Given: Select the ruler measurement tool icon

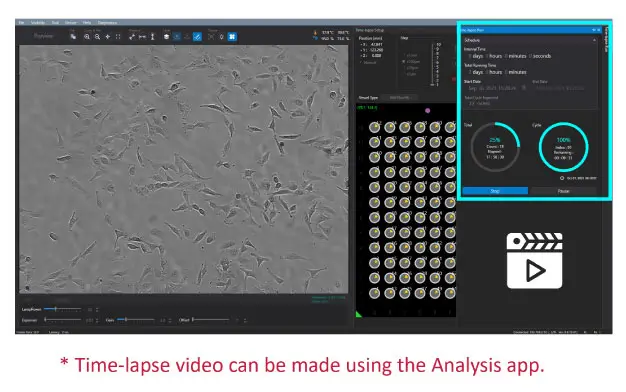Looking at the screenshot, I should point(142,37).
